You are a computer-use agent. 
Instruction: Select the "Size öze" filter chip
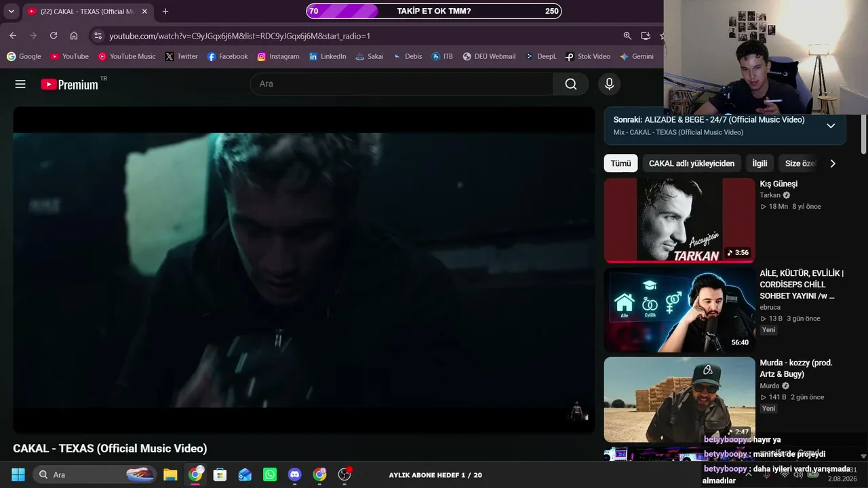click(x=800, y=163)
